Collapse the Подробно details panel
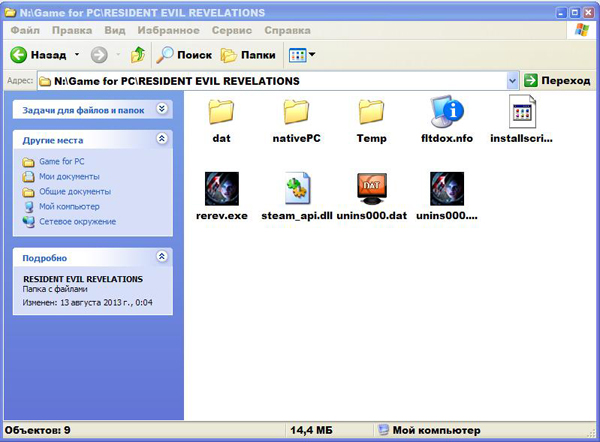 [162, 256]
